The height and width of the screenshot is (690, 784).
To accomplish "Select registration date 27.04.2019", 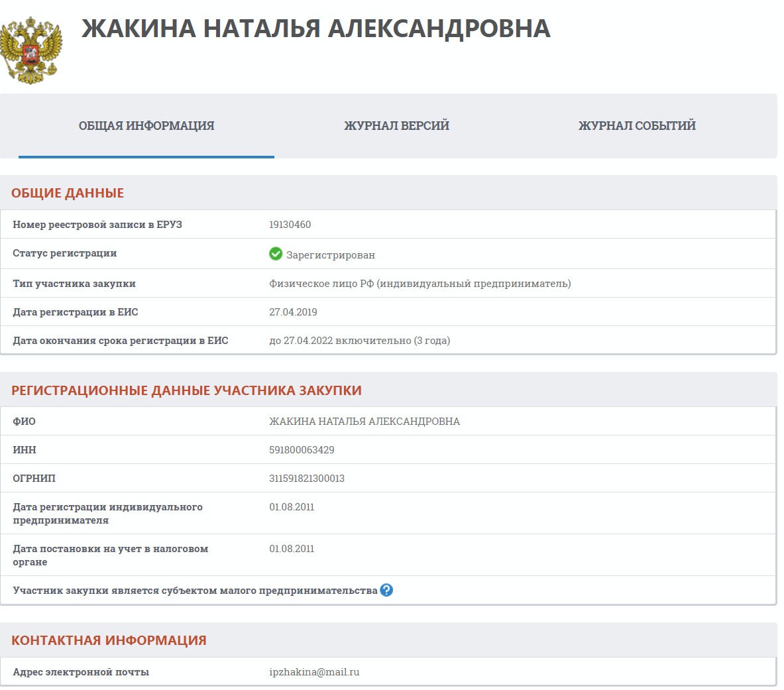I will click(x=293, y=312).
